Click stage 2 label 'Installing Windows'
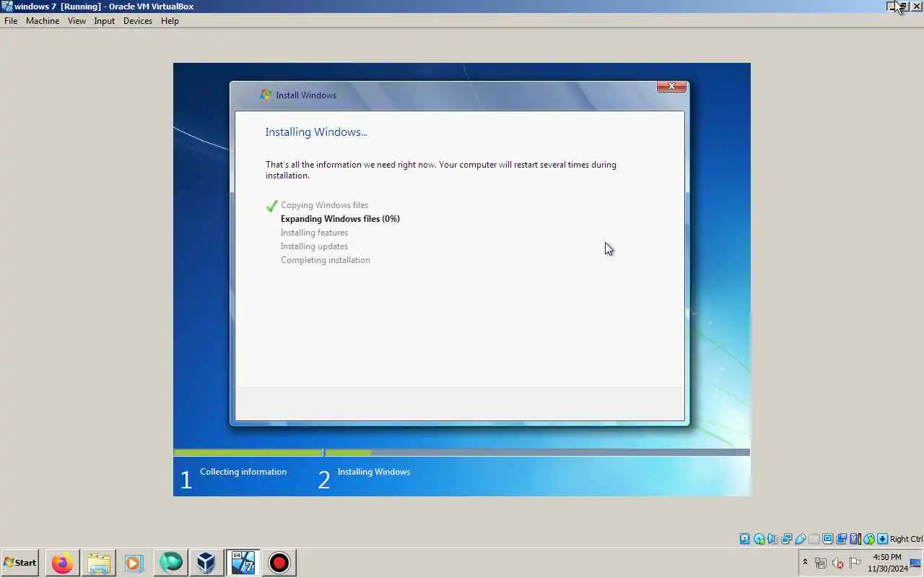 (x=373, y=472)
